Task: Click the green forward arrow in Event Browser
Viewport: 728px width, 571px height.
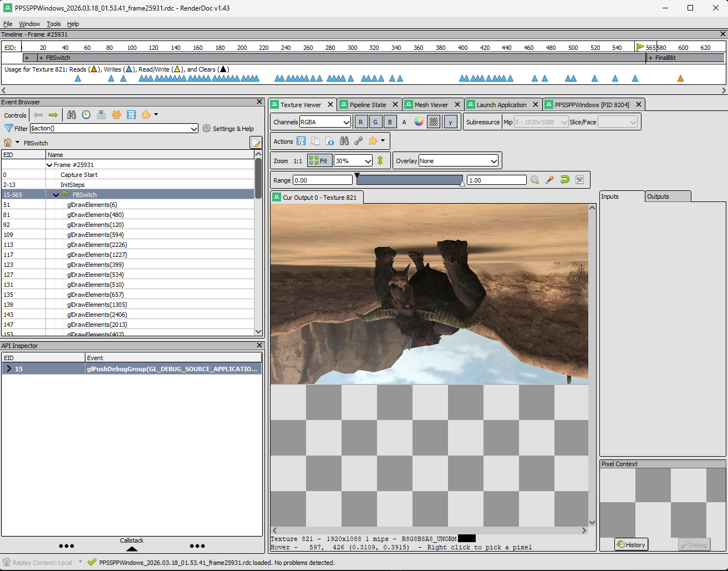Action: tap(53, 115)
